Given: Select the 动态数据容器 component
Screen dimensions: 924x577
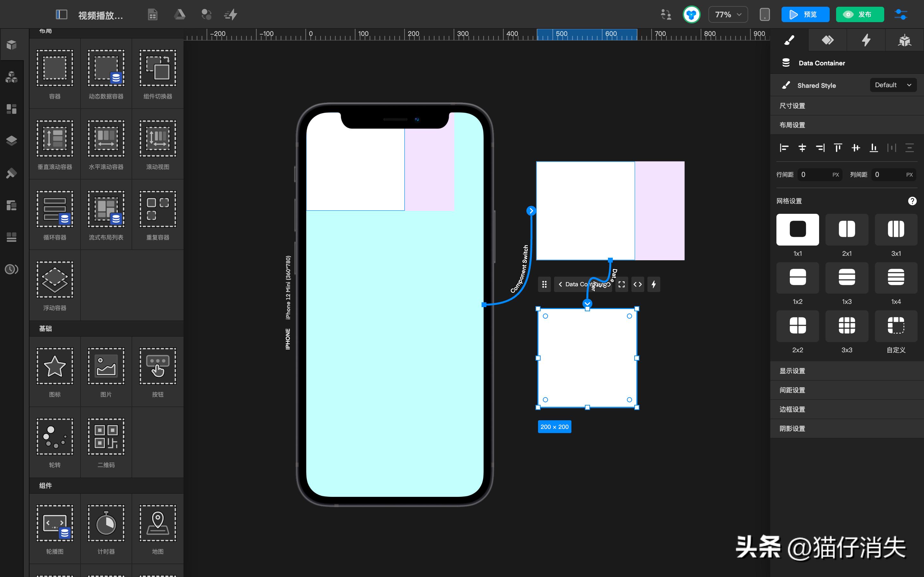Looking at the screenshot, I should (x=106, y=74).
